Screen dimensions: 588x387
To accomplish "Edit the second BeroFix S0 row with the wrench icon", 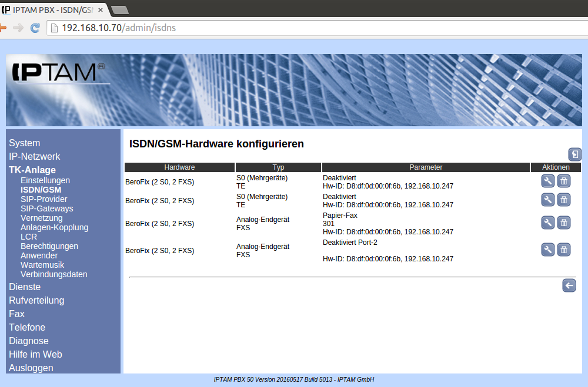I will point(547,200).
